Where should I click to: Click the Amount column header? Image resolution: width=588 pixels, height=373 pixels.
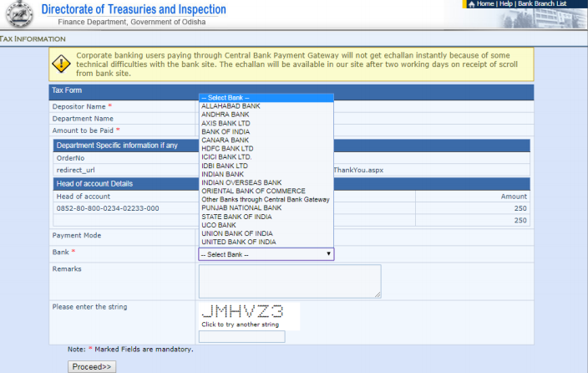click(514, 197)
